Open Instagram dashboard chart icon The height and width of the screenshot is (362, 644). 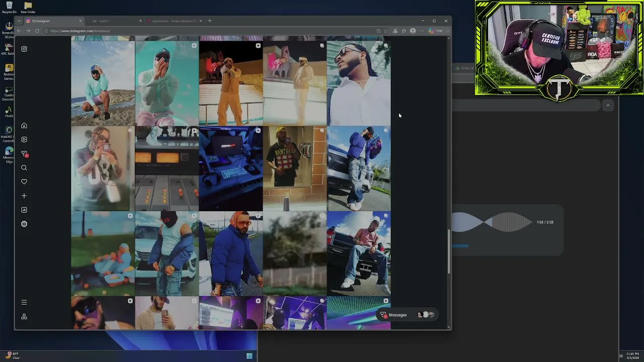pyautogui.click(x=24, y=210)
